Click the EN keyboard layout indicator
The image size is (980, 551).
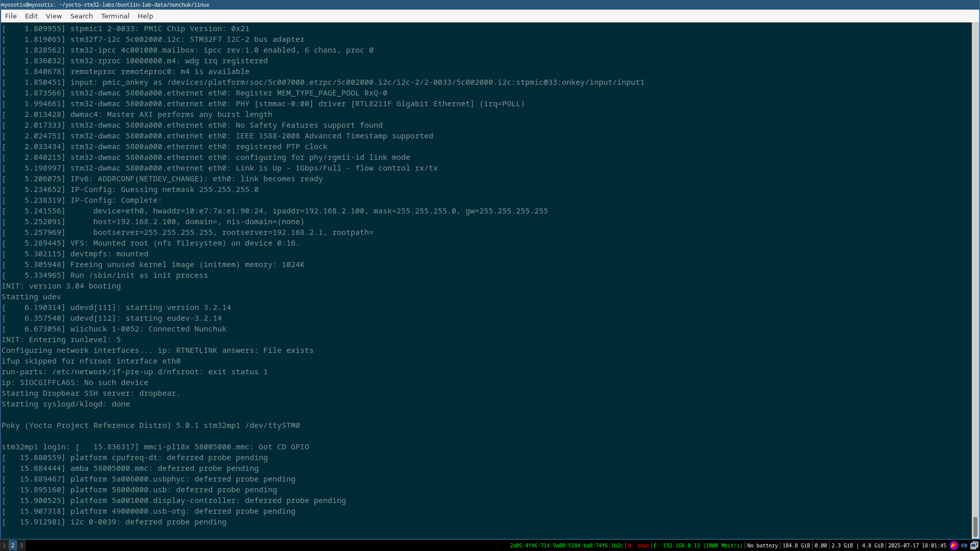[x=964, y=545]
